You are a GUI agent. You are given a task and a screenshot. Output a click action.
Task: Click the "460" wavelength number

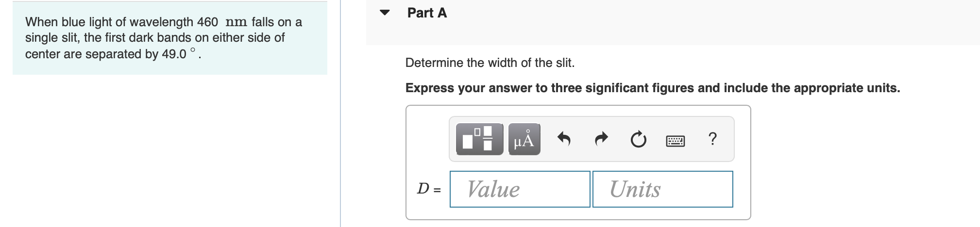point(207,22)
